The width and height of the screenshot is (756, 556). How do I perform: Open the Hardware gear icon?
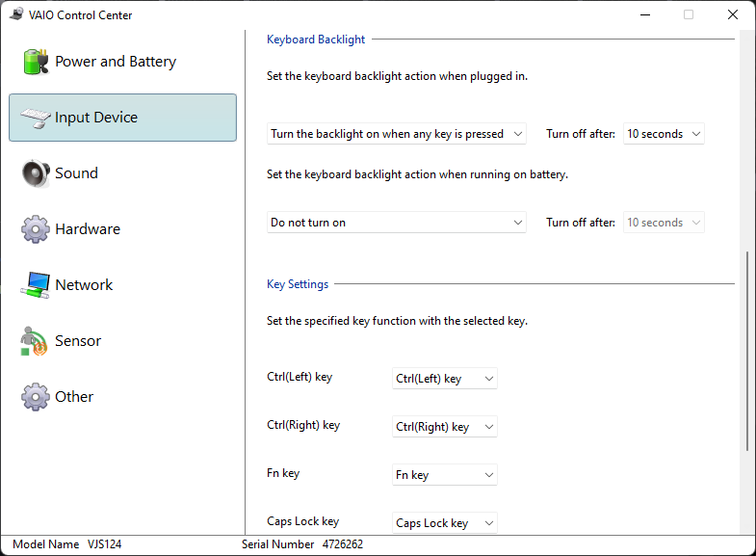(x=36, y=229)
